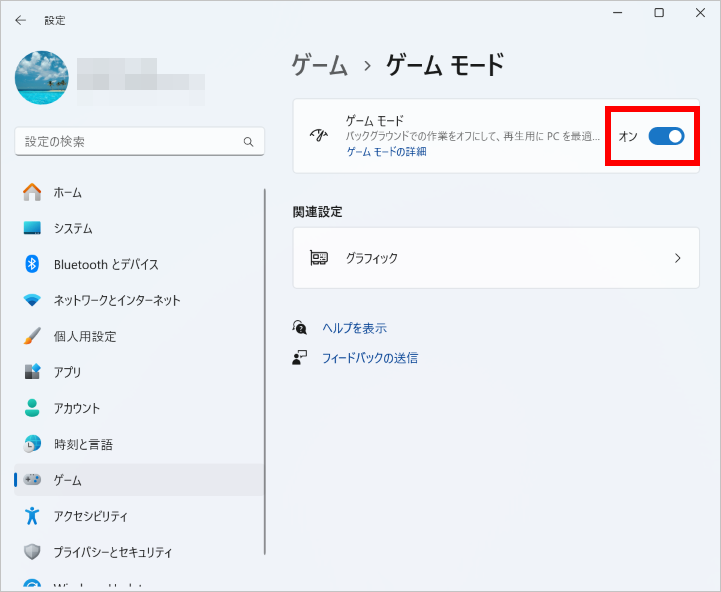Screen dimensions: 721x592
Task: Open アクセシビリティ settings category
Action: (139, 516)
